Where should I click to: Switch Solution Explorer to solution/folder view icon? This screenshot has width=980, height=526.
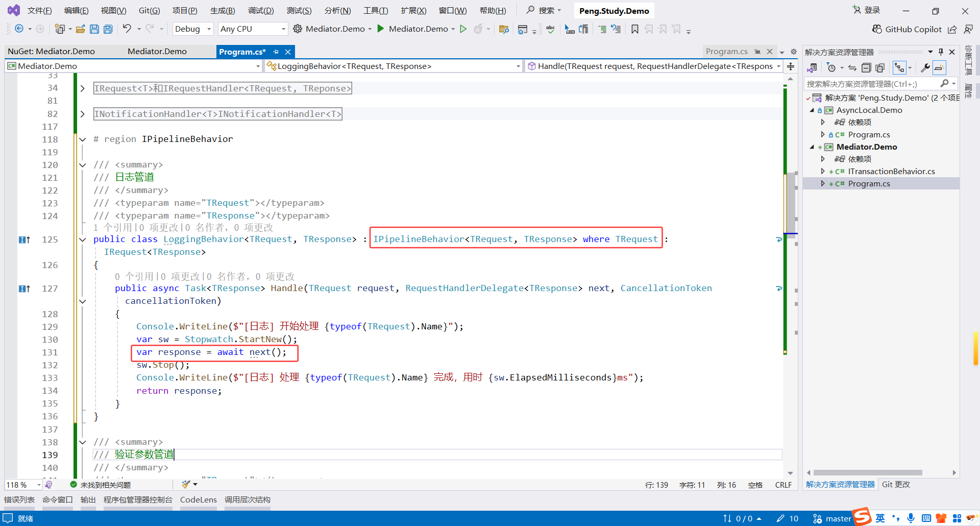tap(812, 67)
